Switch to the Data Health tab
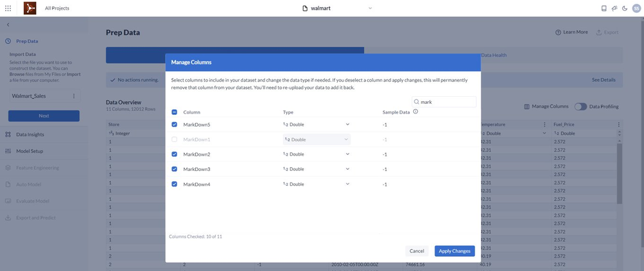The image size is (644, 271). click(494, 55)
